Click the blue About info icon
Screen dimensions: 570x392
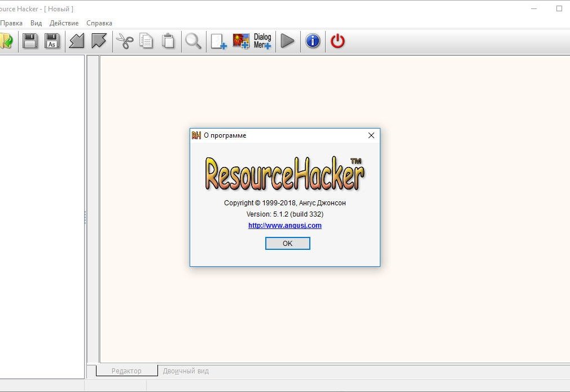coord(313,41)
